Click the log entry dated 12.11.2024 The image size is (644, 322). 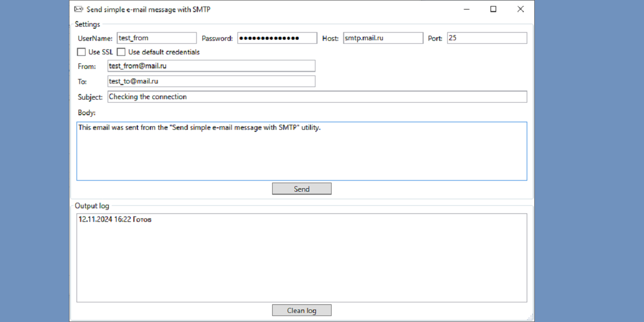click(x=114, y=219)
